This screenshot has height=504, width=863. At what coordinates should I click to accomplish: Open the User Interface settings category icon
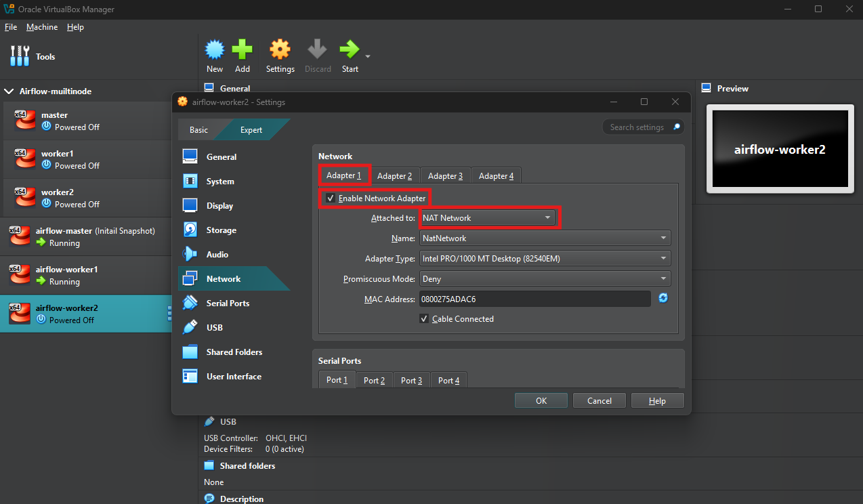point(190,376)
